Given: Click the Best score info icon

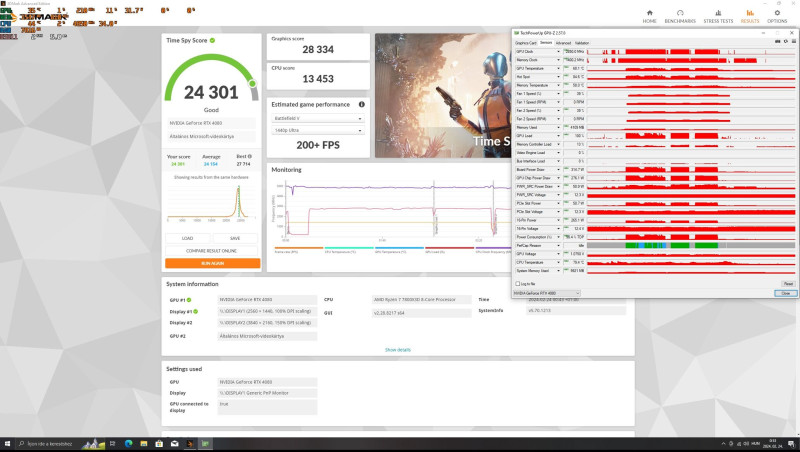Looking at the screenshot, I should click(249, 156).
